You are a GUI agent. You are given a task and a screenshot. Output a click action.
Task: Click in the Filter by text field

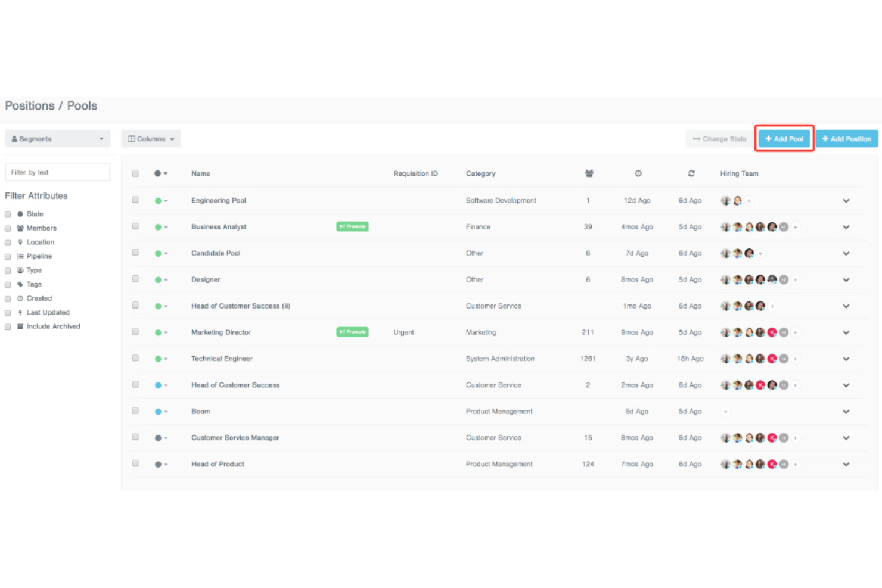click(58, 172)
